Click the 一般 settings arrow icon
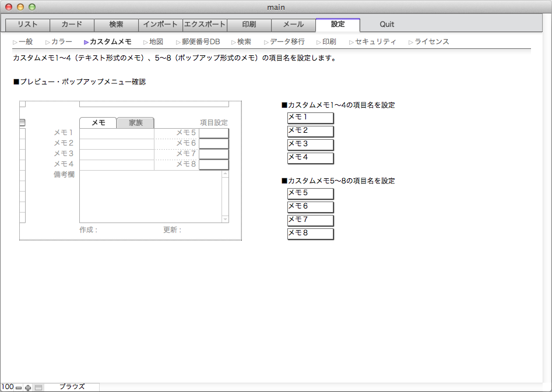 15,42
